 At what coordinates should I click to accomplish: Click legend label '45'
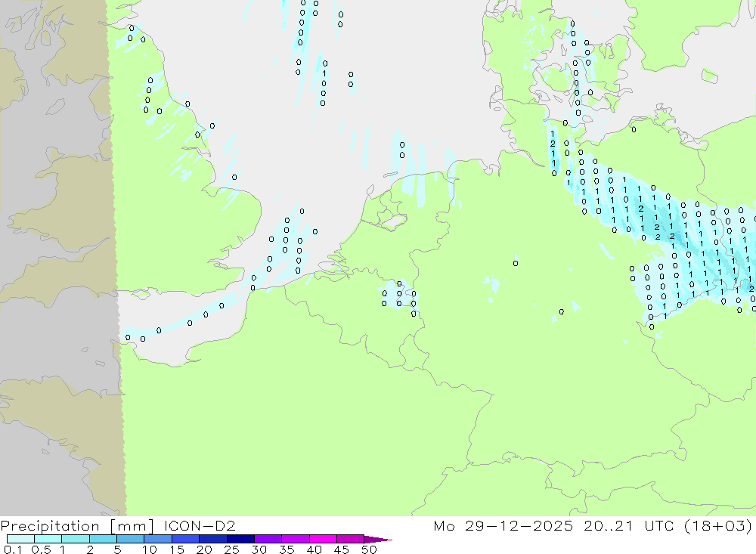pos(342,549)
